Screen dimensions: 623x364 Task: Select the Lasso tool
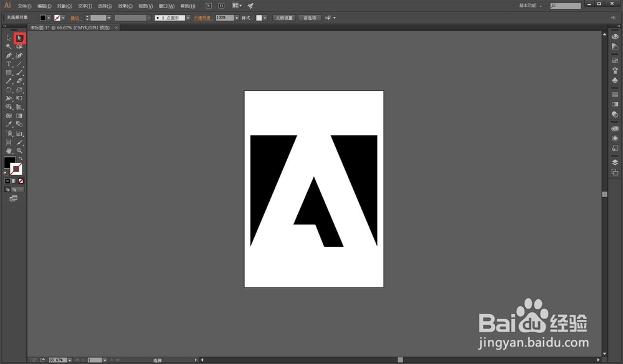(19, 47)
